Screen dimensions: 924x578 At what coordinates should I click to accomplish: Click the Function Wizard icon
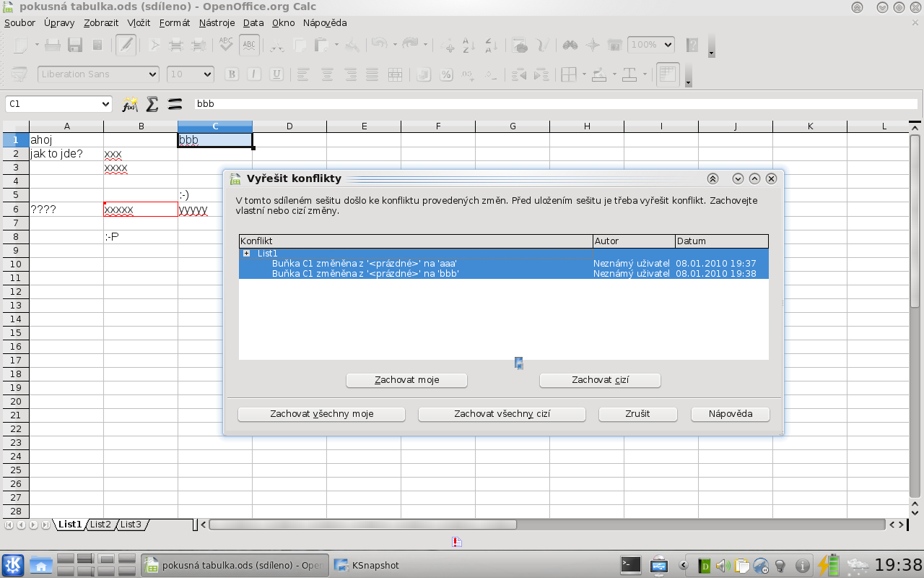129,104
